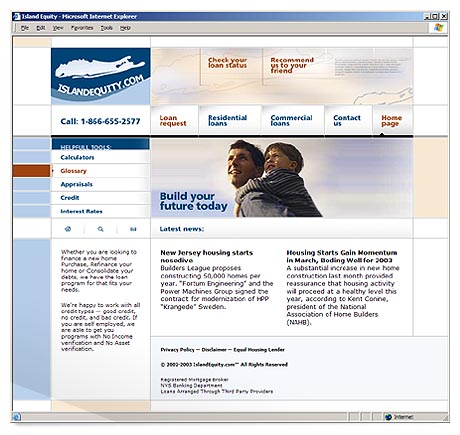
Task: Click the home icon below the tools list
Action: (x=68, y=229)
